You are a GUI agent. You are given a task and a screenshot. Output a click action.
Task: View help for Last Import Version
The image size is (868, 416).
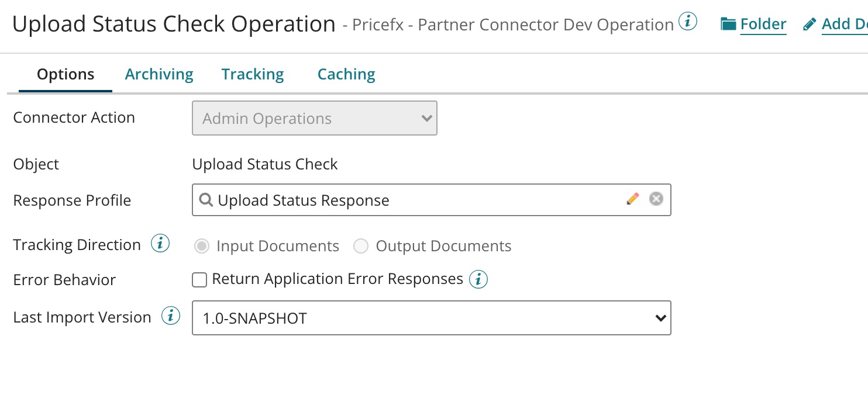point(170,317)
